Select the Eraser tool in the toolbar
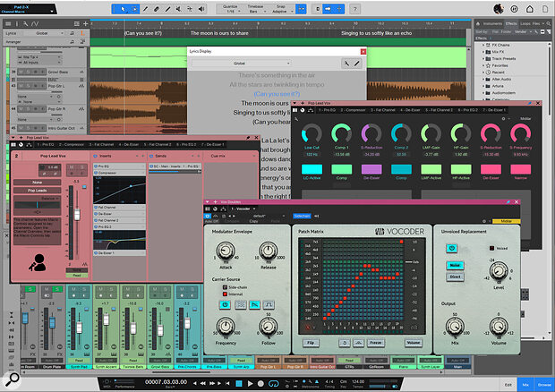Viewport: 555px width, 392px height. coord(157,9)
